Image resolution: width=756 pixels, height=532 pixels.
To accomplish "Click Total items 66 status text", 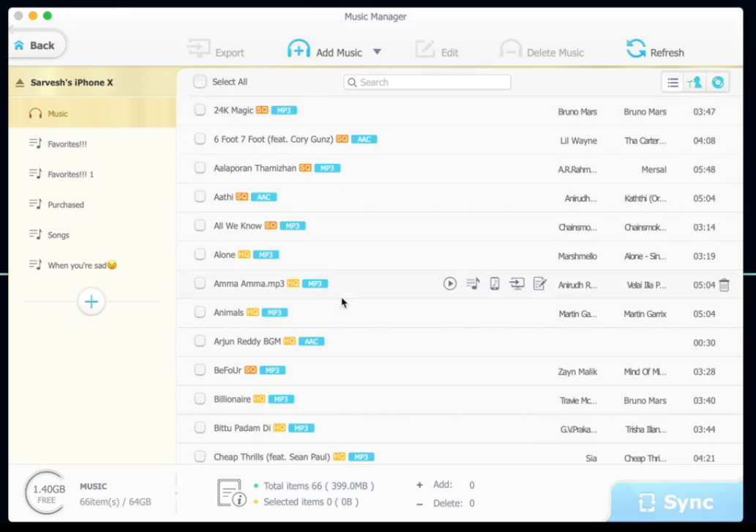I will click(318, 486).
